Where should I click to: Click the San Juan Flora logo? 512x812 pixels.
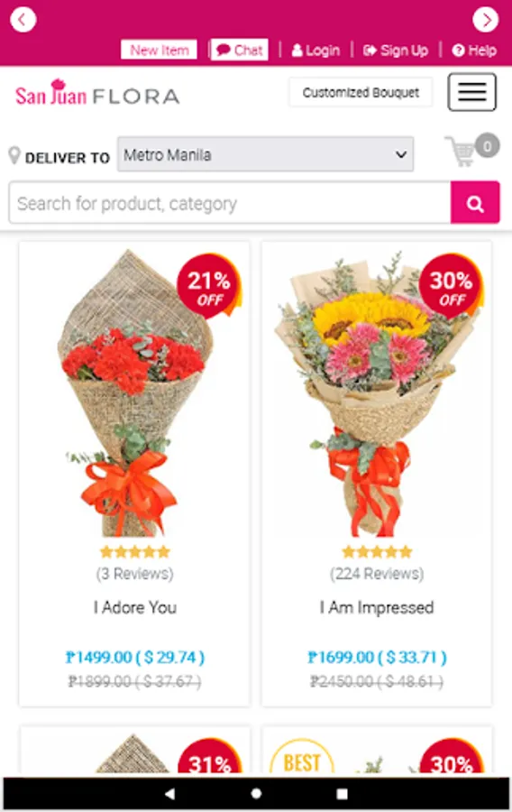coord(97,93)
